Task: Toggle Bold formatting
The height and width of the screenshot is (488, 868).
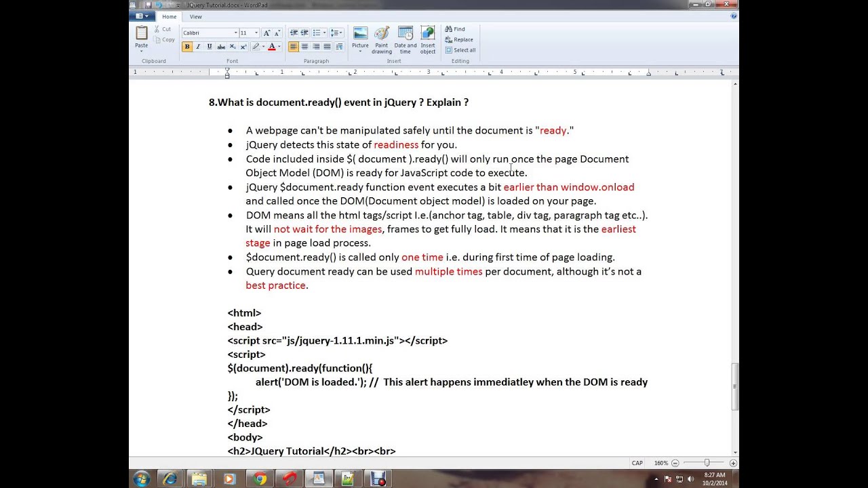Action: pos(186,47)
